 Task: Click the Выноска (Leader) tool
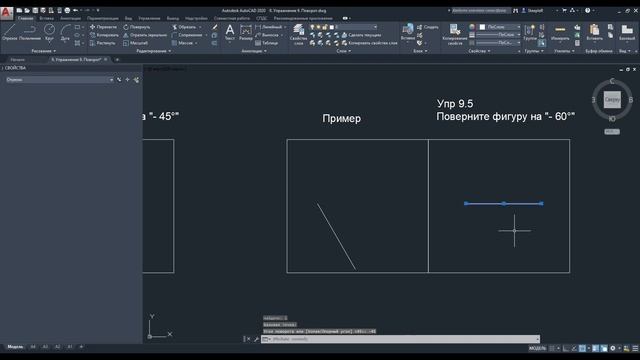tap(267, 35)
